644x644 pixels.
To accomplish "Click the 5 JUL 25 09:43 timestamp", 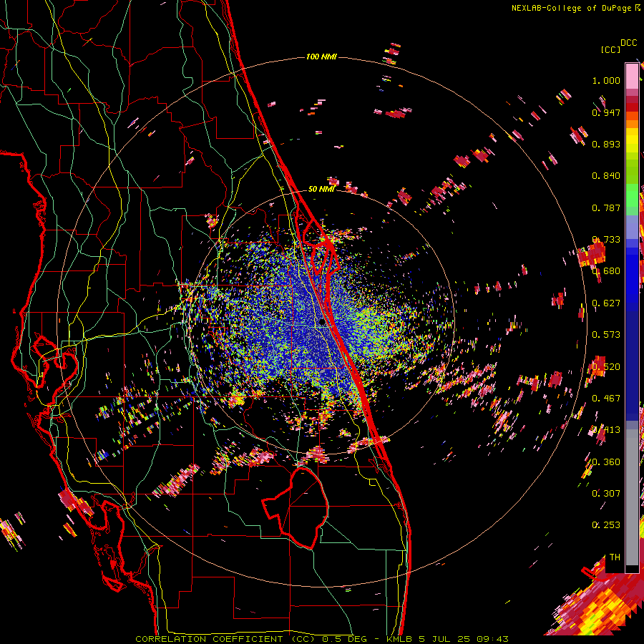I will 464,639.
